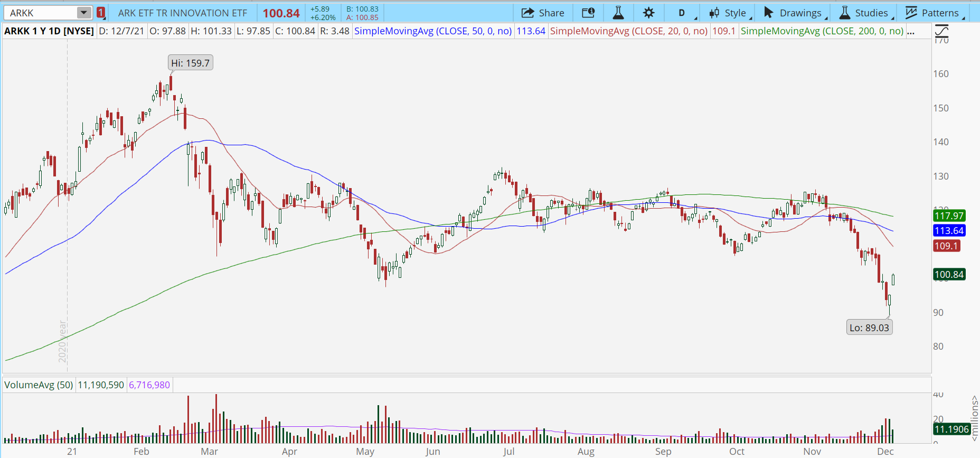Click the VolumeAvg (50) study label
980x458 pixels.
[39, 385]
